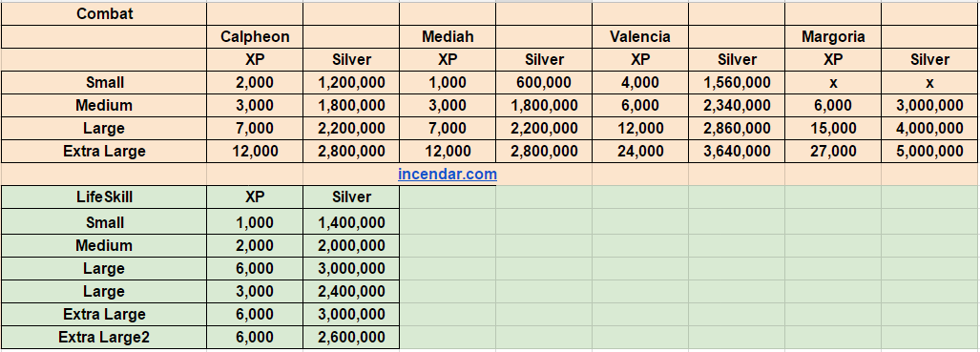Viewport: 980px width, 352px height.
Task: Select Extra Large2 silver cell 2,600,000
Action: tap(351, 337)
